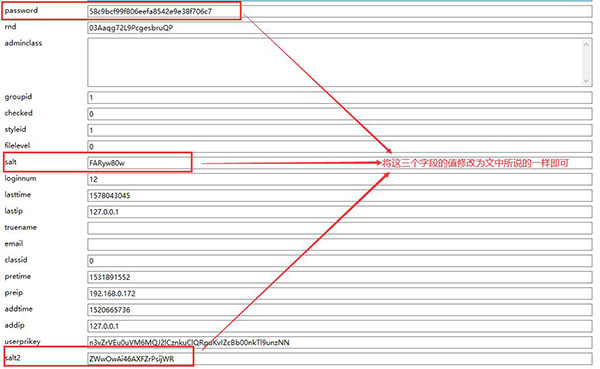Click the filelevel input field
This screenshot has height=369, width=600.
point(340,147)
